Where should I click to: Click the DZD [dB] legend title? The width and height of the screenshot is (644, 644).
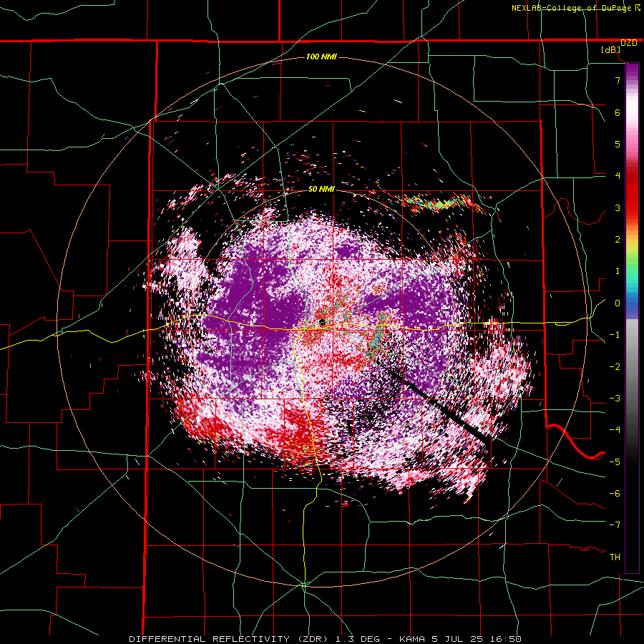618,46
